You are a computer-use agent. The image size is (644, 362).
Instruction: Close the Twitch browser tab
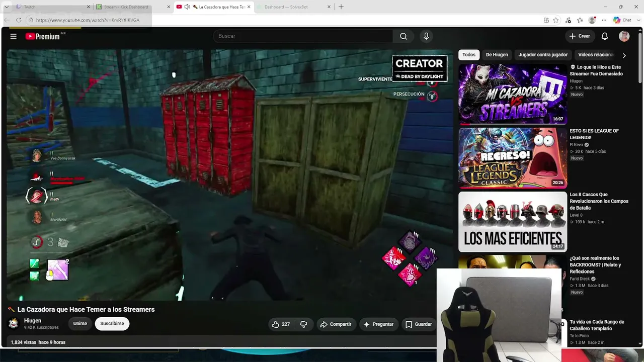(89, 7)
